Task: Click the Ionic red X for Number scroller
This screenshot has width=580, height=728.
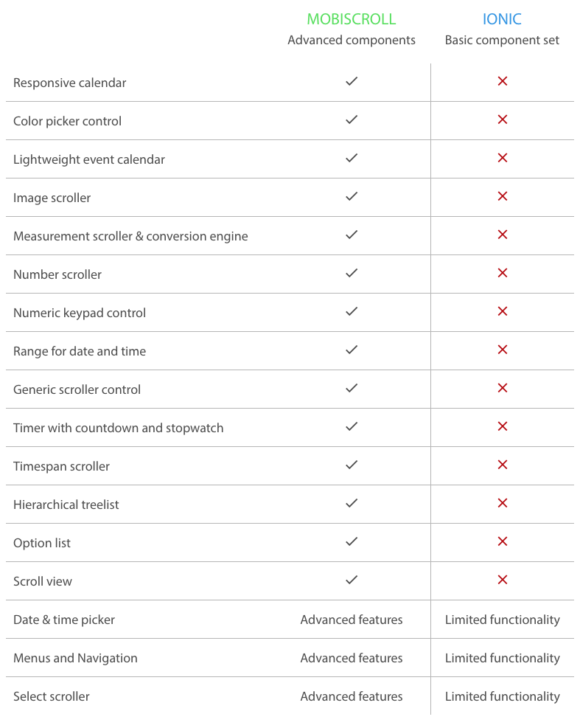Action: pyautogui.click(x=503, y=273)
